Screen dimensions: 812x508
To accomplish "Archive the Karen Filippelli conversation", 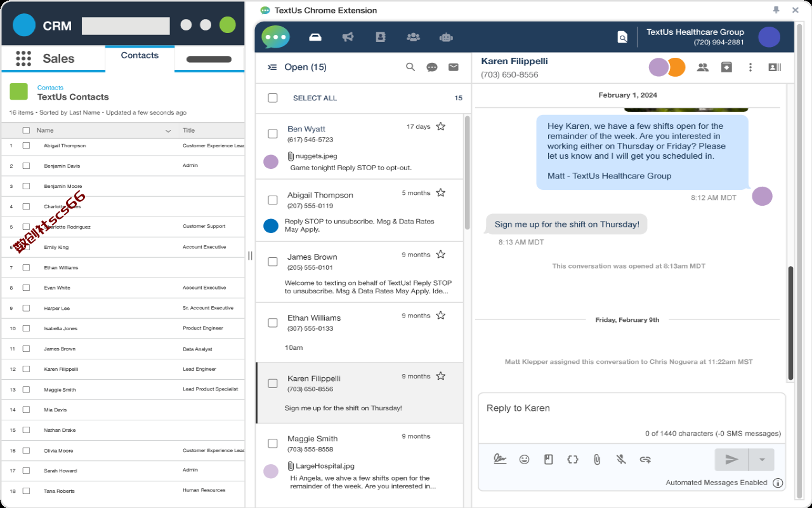I will tap(727, 67).
